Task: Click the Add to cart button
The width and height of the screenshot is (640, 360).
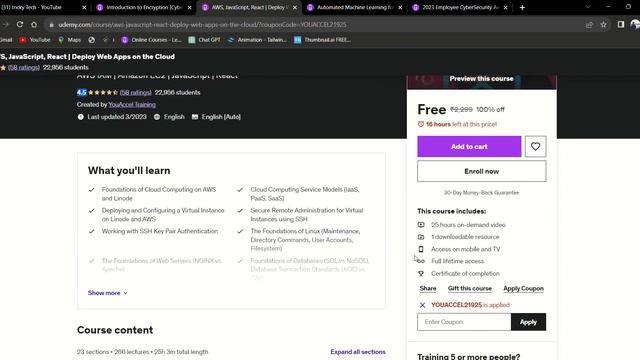Action: [469, 147]
